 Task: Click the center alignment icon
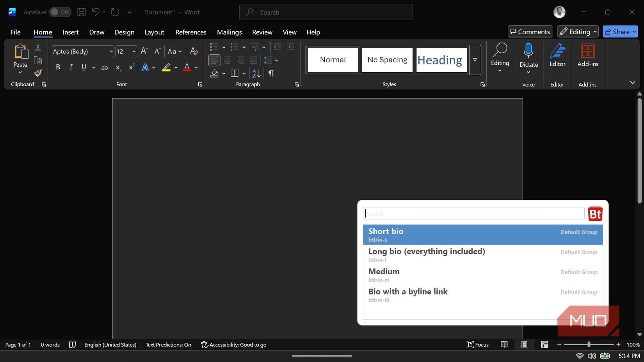pos(227,60)
